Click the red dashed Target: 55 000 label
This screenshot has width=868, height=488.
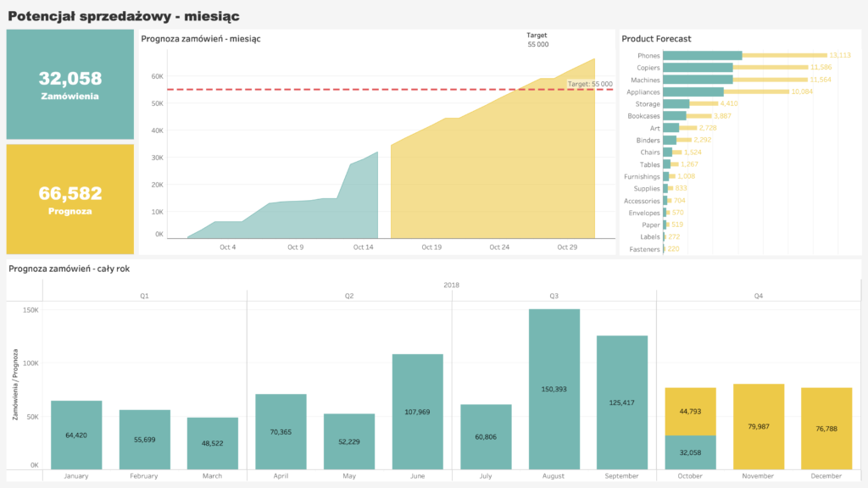coord(590,84)
